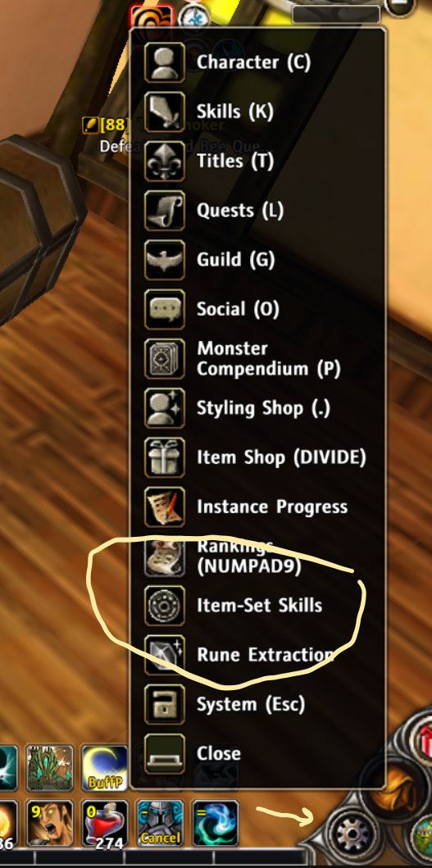Open the Character menu icon
This screenshot has width=432, height=868.
click(165, 62)
